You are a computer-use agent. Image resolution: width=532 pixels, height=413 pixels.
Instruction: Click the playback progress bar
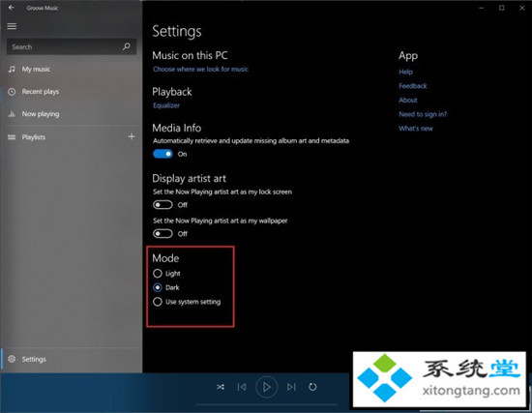click(267, 405)
